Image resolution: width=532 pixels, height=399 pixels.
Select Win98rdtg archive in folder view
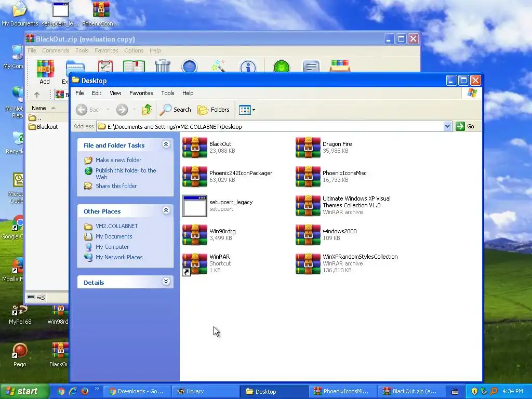tap(195, 235)
